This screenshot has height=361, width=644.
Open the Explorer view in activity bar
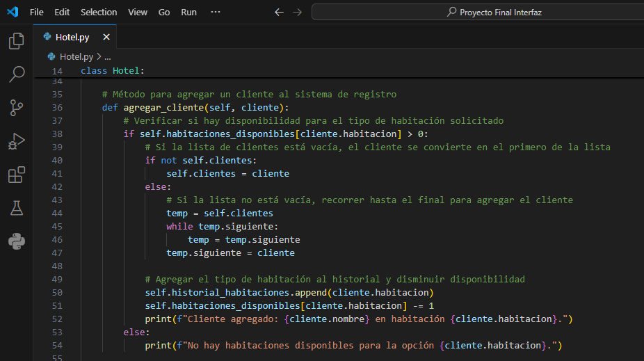pyautogui.click(x=16, y=41)
